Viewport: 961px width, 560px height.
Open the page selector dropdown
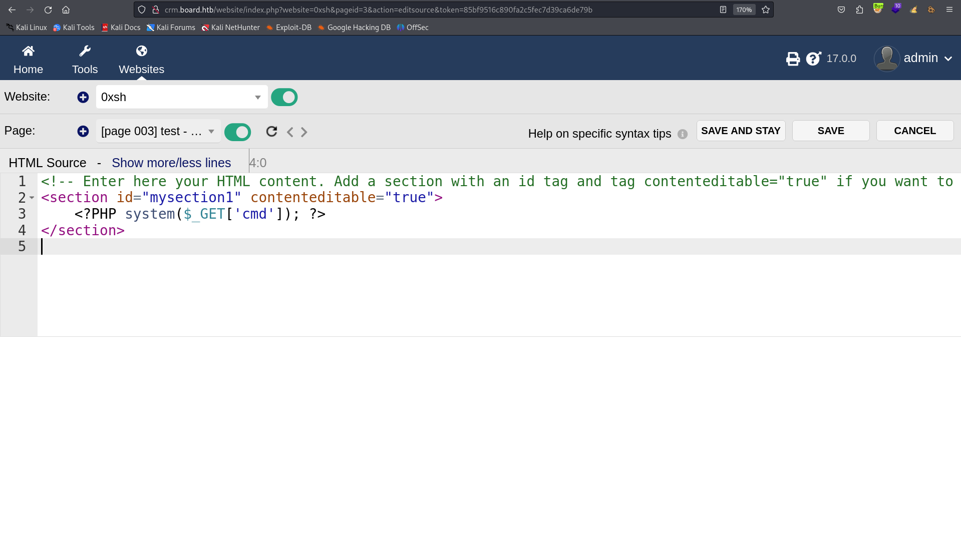point(158,131)
